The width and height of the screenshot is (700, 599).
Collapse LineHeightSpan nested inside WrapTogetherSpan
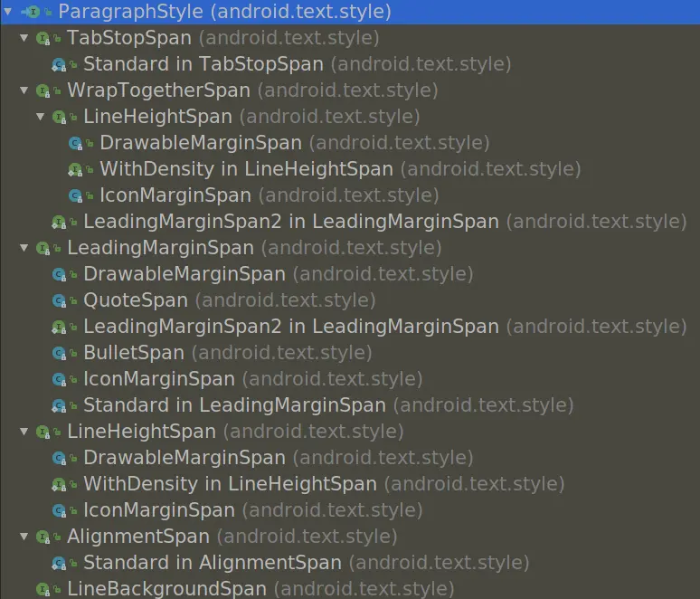coord(40,117)
